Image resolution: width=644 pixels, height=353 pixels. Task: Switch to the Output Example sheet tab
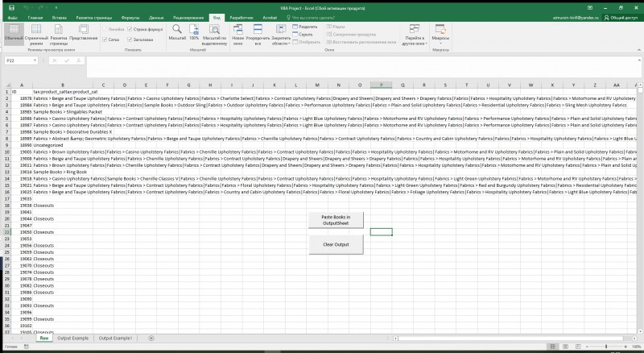point(72,338)
